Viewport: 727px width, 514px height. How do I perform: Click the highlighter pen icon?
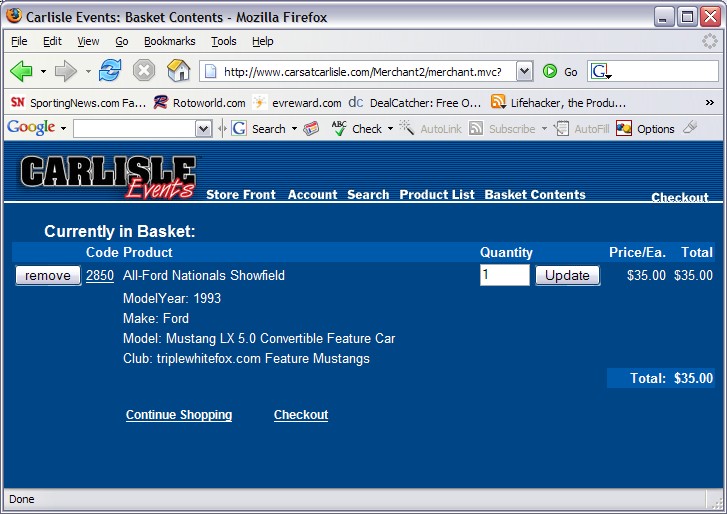tap(690, 127)
